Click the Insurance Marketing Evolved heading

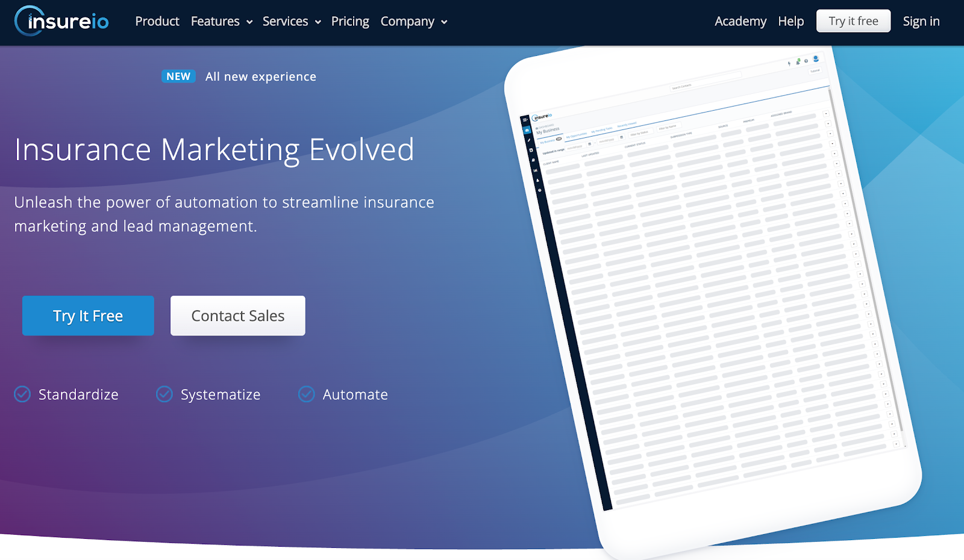214,150
